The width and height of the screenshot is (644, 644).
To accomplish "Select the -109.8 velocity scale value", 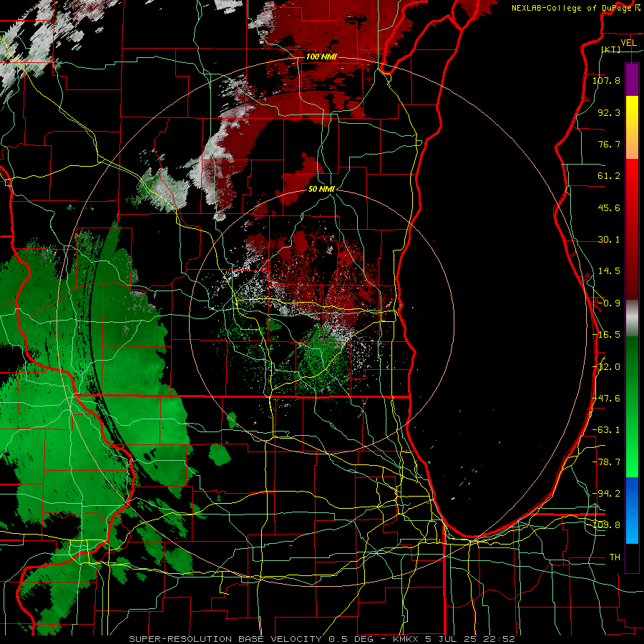I will pyautogui.click(x=606, y=525).
